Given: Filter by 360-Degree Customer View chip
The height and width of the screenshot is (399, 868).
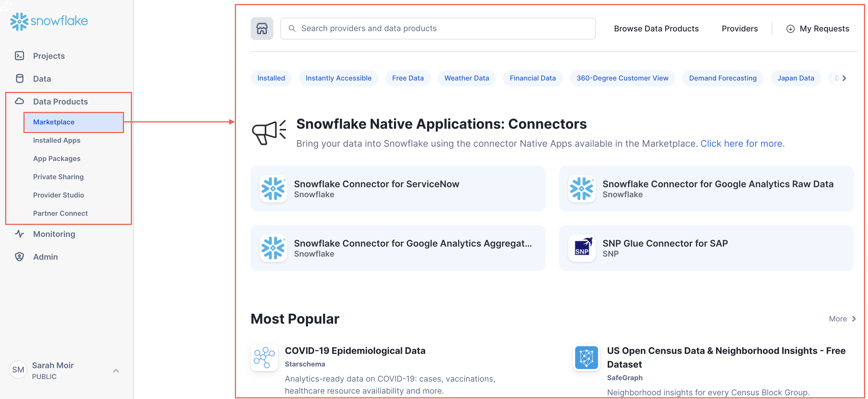Looking at the screenshot, I should coord(622,78).
